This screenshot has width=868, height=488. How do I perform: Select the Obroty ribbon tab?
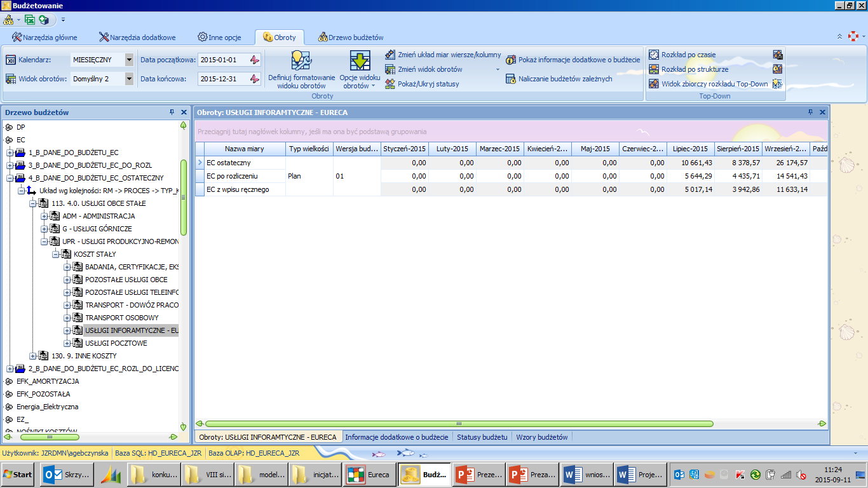coord(280,37)
